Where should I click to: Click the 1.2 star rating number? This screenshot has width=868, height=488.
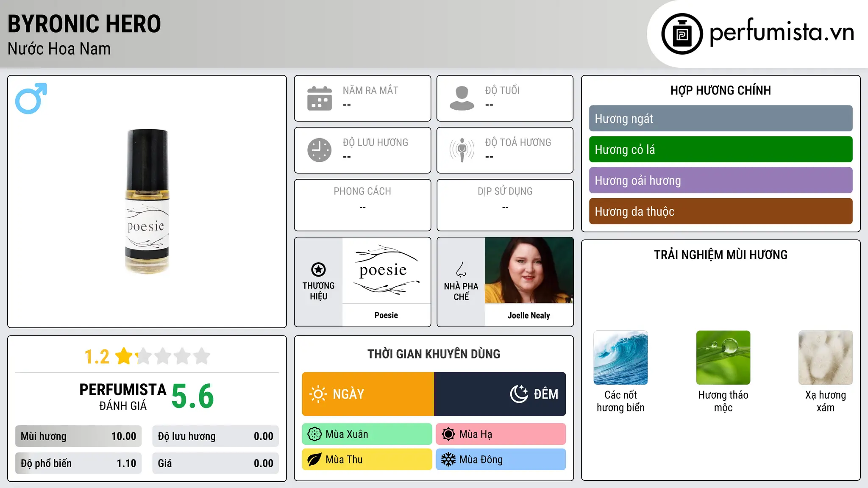pyautogui.click(x=97, y=357)
